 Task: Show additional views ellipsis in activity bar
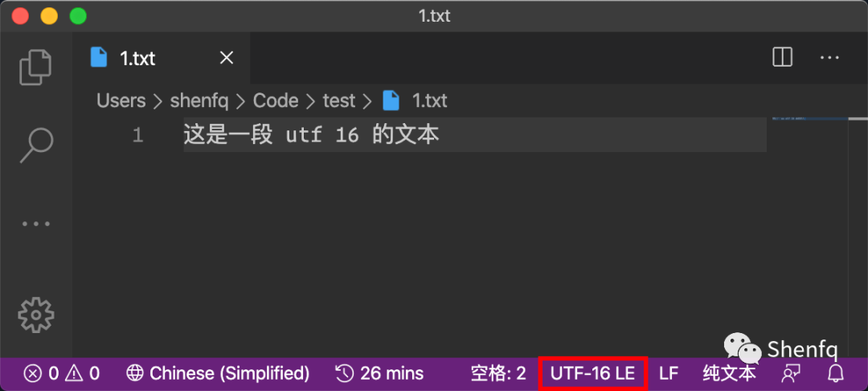pyautogui.click(x=36, y=224)
